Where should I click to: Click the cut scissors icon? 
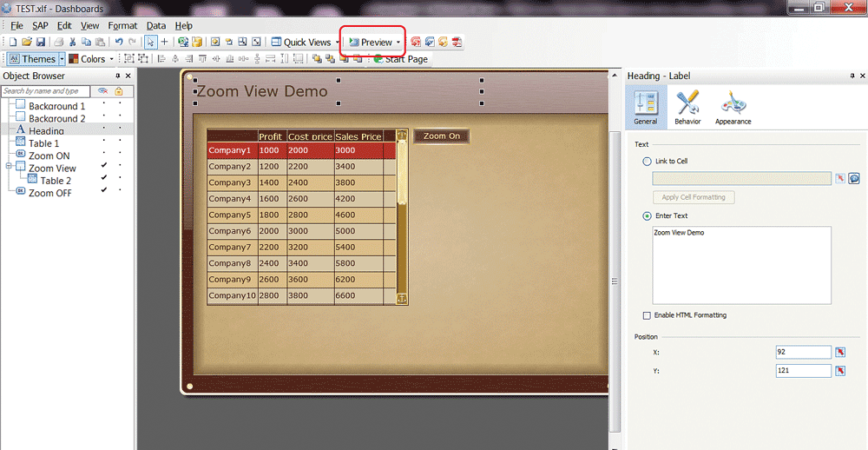click(x=73, y=42)
